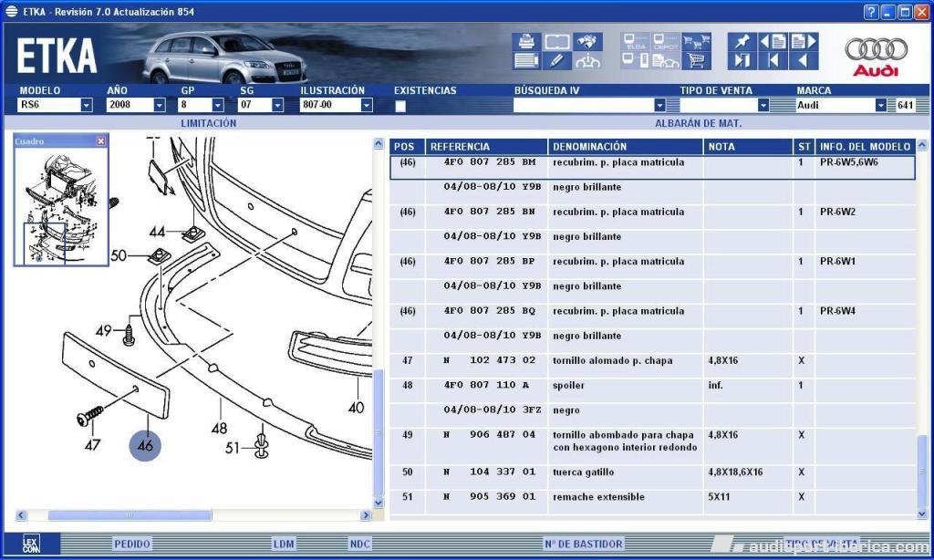Viewport: 934px width, 560px height.
Task: Click callout 48 in the diagram
Action: pyautogui.click(x=219, y=428)
